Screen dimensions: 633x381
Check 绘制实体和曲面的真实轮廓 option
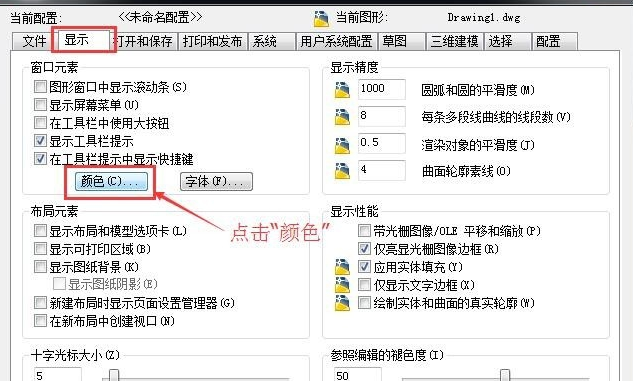tap(364, 302)
